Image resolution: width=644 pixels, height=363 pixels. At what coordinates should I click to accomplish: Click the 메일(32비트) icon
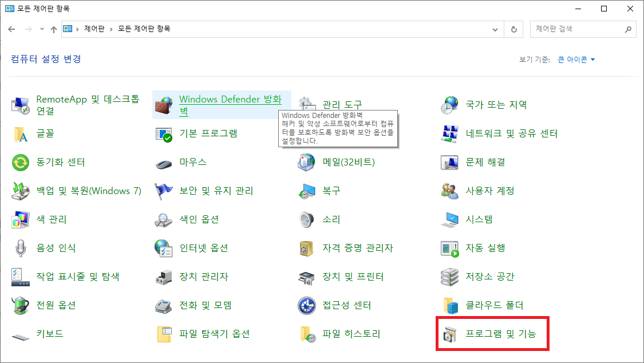[x=306, y=163]
